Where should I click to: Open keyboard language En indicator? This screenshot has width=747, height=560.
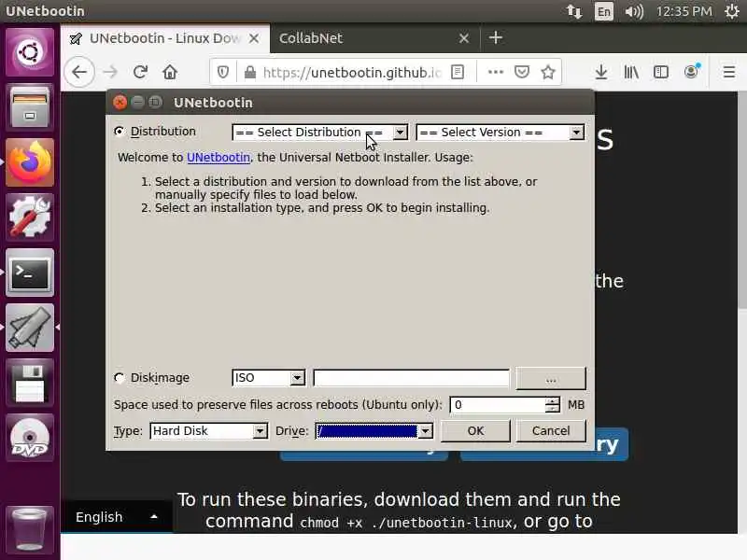(603, 11)
